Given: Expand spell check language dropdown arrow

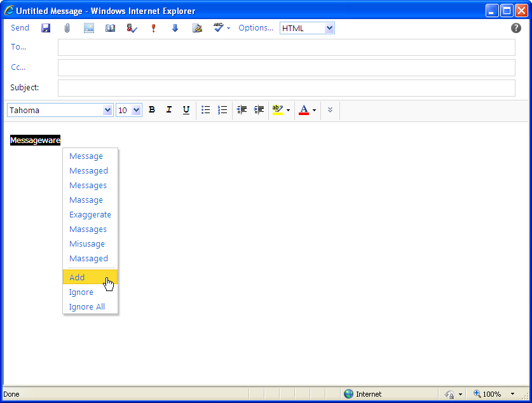Looking at the screenshot, I should coord(228,28).
